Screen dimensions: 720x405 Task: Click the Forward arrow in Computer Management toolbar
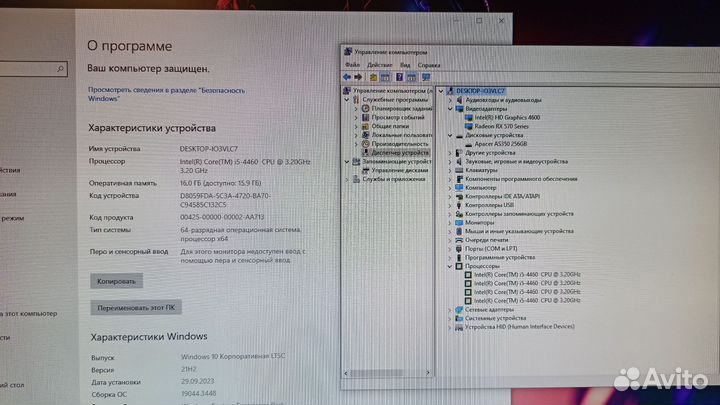[358, 77]
